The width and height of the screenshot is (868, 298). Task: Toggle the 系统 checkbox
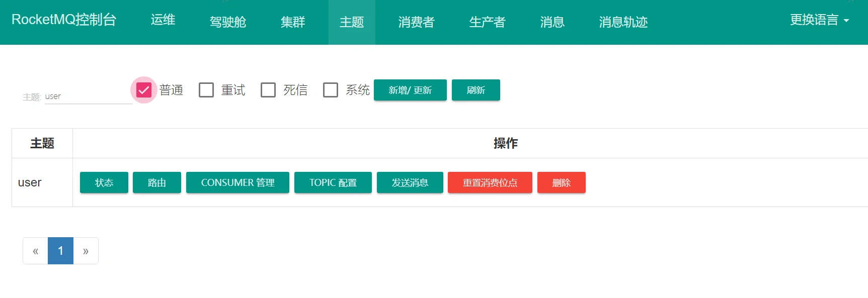[331, 90]
